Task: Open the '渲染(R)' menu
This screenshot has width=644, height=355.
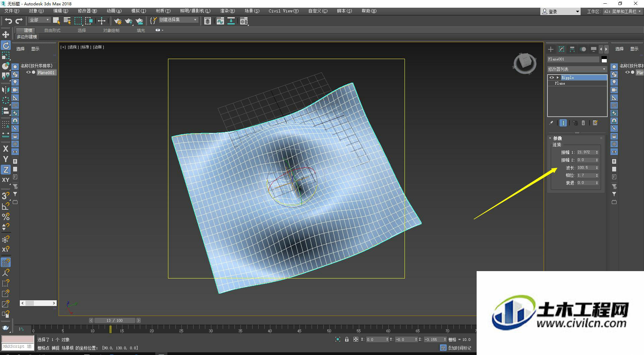Action: [227, 11]
